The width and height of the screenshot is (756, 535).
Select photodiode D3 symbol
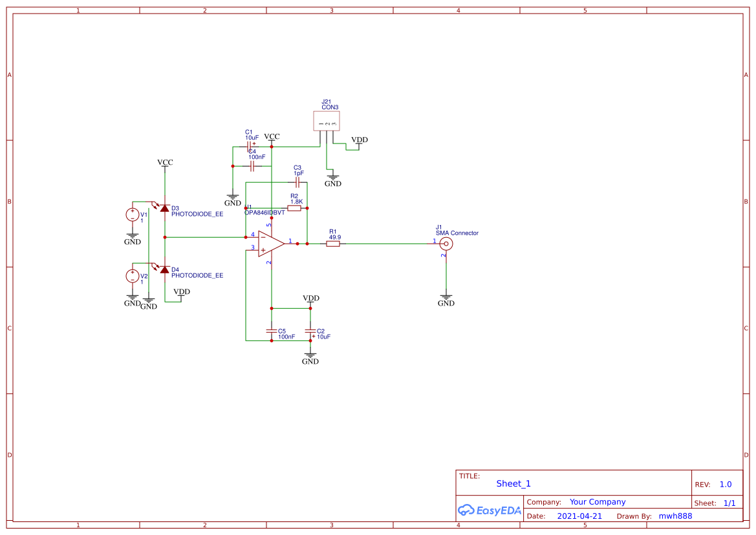[x=164, y=208]
